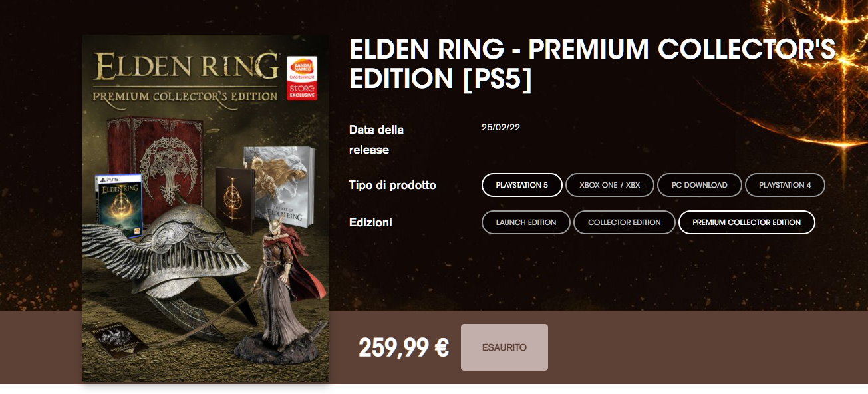Image resolution: width=868 pixels, height=394 pixels.
Task: Choose the PC Download option
Action: (700, 185)
